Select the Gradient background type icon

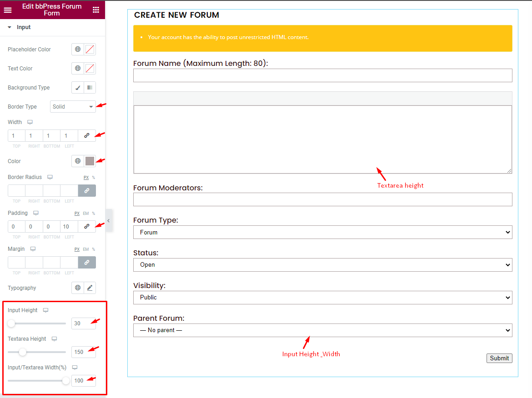pos(90,87)
